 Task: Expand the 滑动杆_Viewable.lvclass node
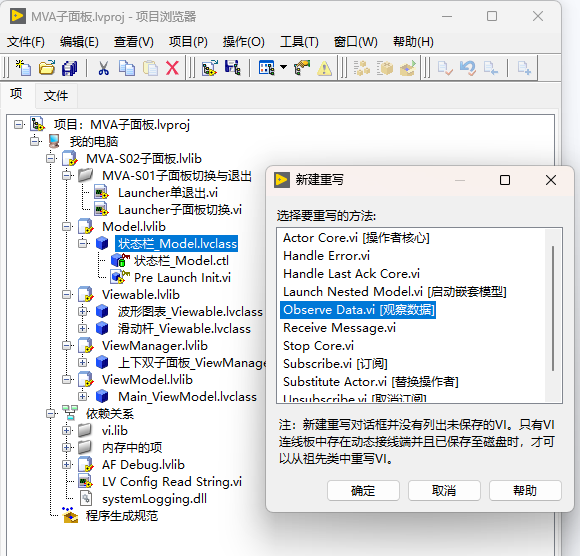click(x=83, y=329)
